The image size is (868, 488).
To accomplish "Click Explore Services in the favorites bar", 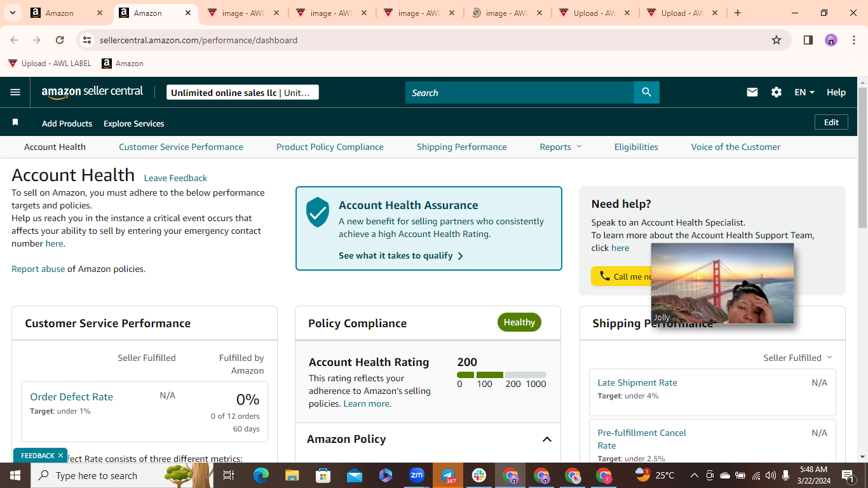I will click(x=134, y=123).
